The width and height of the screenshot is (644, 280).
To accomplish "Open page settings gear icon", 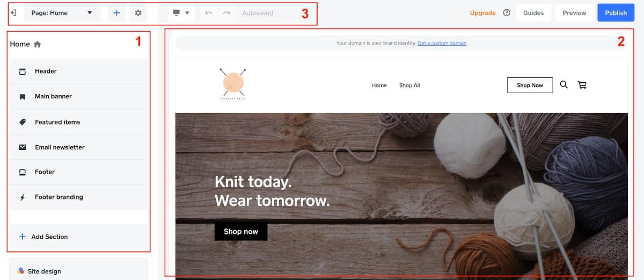I will (138, 13).
